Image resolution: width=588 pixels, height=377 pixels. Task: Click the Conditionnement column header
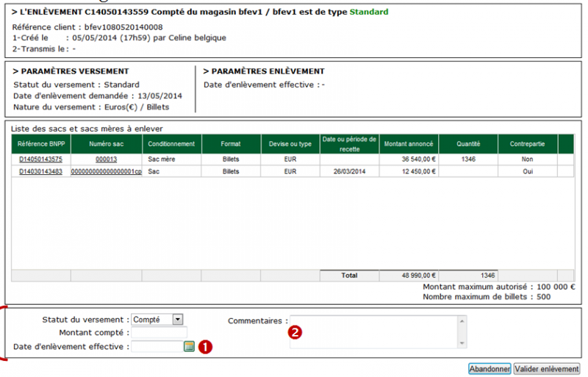(172, 144)
